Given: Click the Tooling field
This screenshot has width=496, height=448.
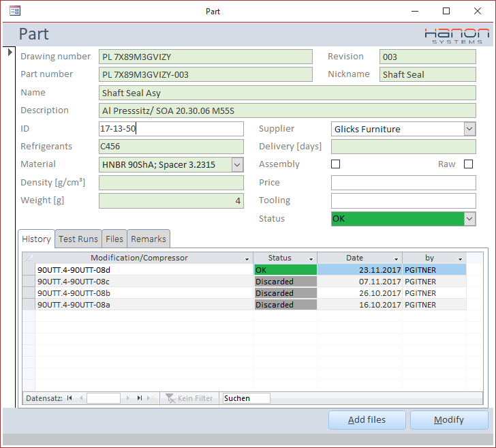Looking at the screenshot, I should point(403,200).
